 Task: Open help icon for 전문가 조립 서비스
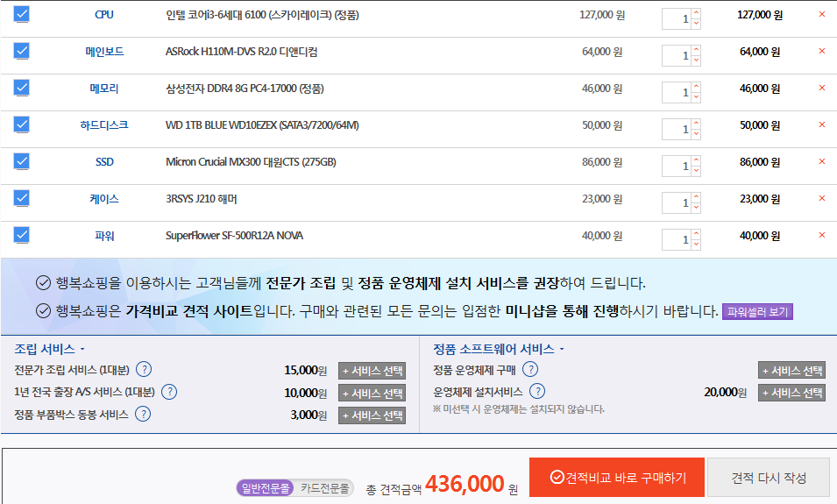tap(144, 369)
